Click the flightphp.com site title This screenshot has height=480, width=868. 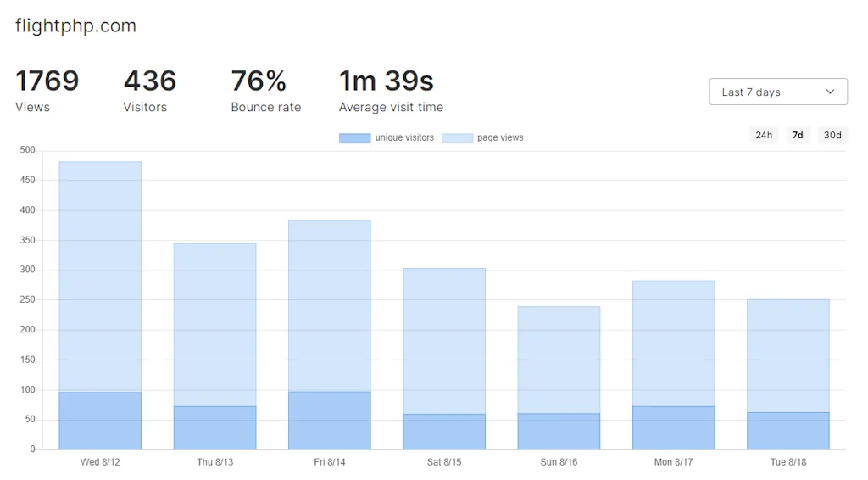click(x=75, y=26)
